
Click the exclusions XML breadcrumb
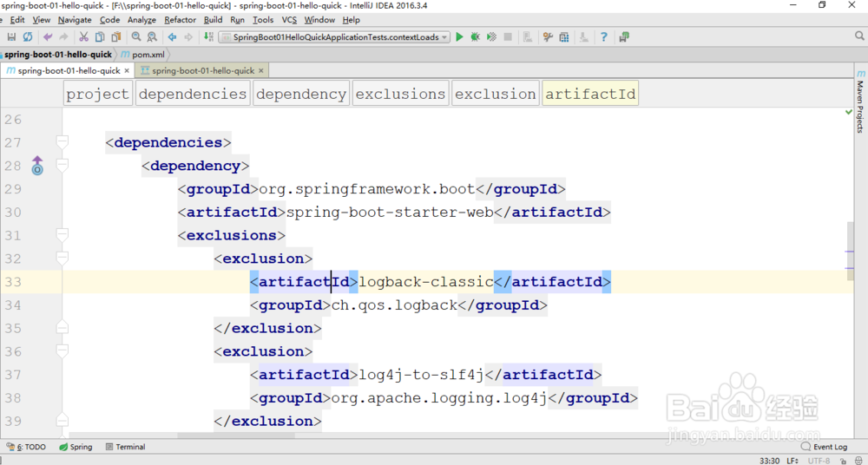tap(400, 94)
